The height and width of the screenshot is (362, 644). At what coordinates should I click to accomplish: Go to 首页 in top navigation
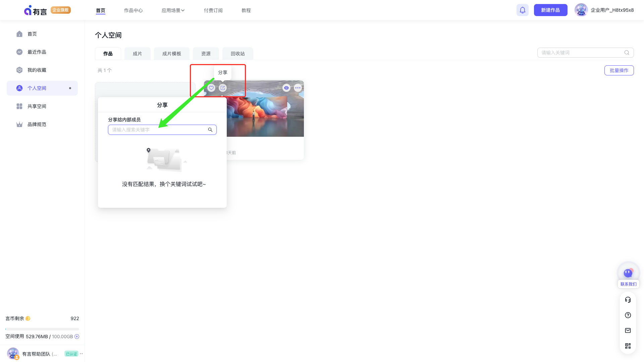coord(101,10)
